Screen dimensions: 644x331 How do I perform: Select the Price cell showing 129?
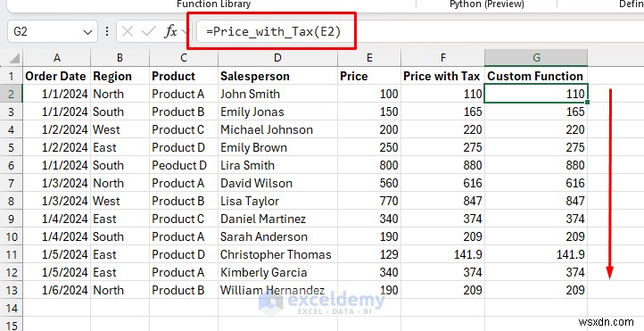point(369,254)
